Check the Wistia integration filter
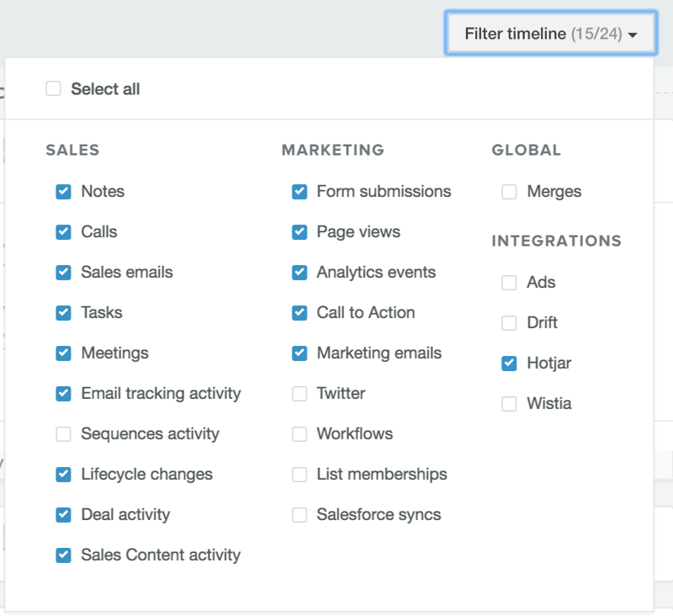Image resolution: width=673 pixels, height=616 pixels. click(509, 403)
